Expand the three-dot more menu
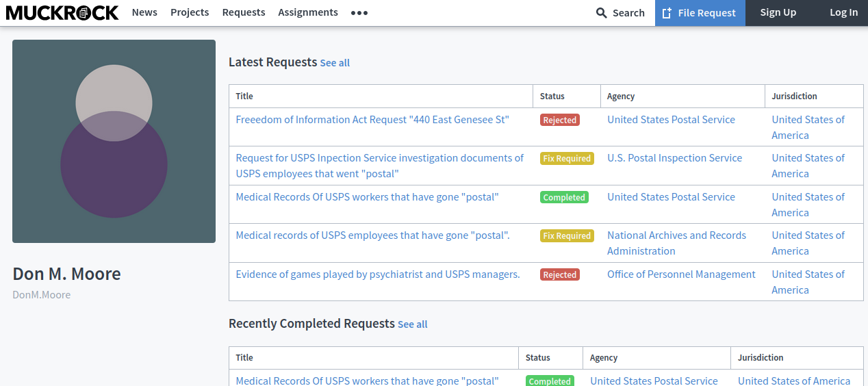This screenshot has width=868, height=386. pyautogui.click(x=359, y=13)
